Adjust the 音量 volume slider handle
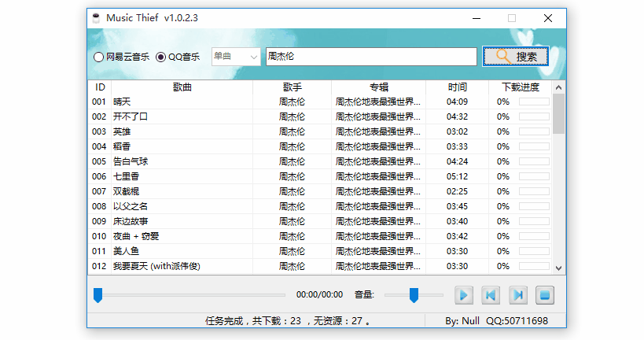Viewport: 644px width, 340px height. [x=414, y=295]
